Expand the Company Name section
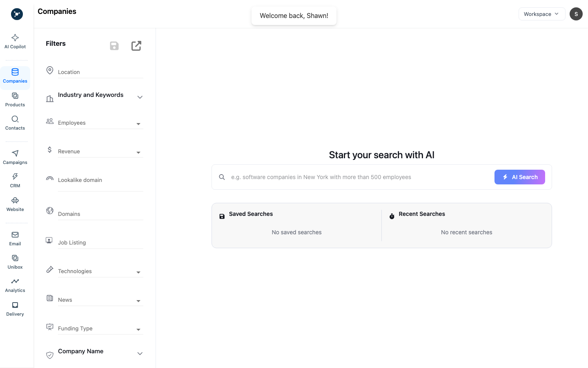Screen dimensions: 588x368 tap(140, 354)
